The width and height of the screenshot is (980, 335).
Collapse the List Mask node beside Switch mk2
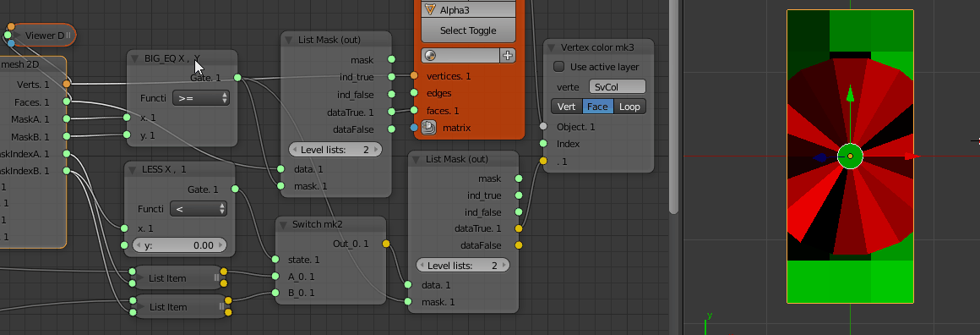pos(416,159)
